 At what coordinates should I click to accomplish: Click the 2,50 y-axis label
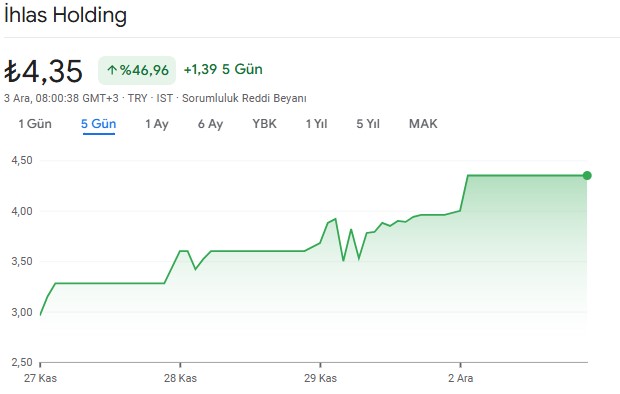pos(22,362)
